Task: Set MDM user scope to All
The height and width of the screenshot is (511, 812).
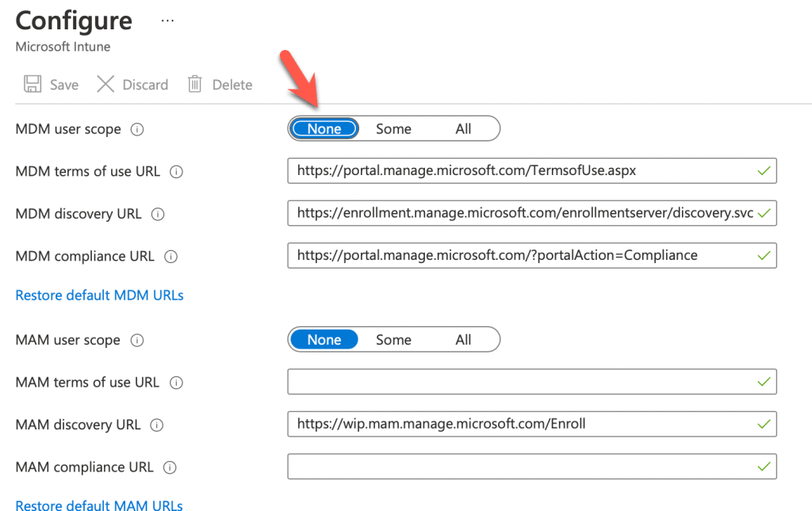Action: [463, 129]
